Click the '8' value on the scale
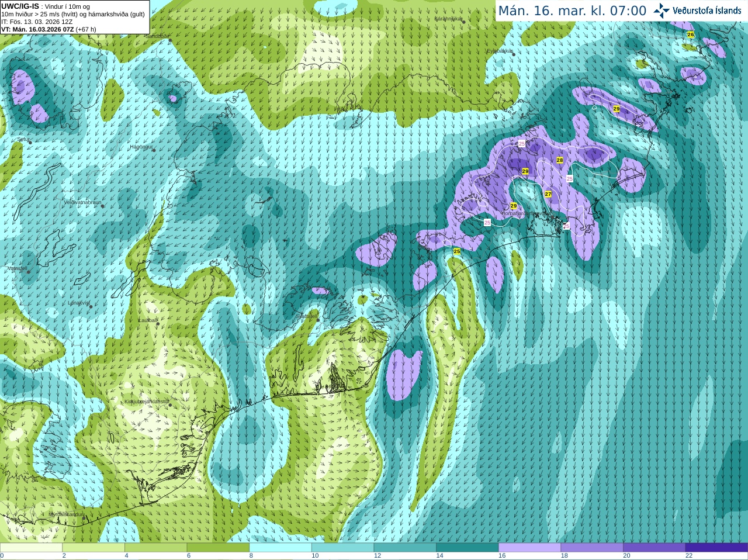 (251, 556)
